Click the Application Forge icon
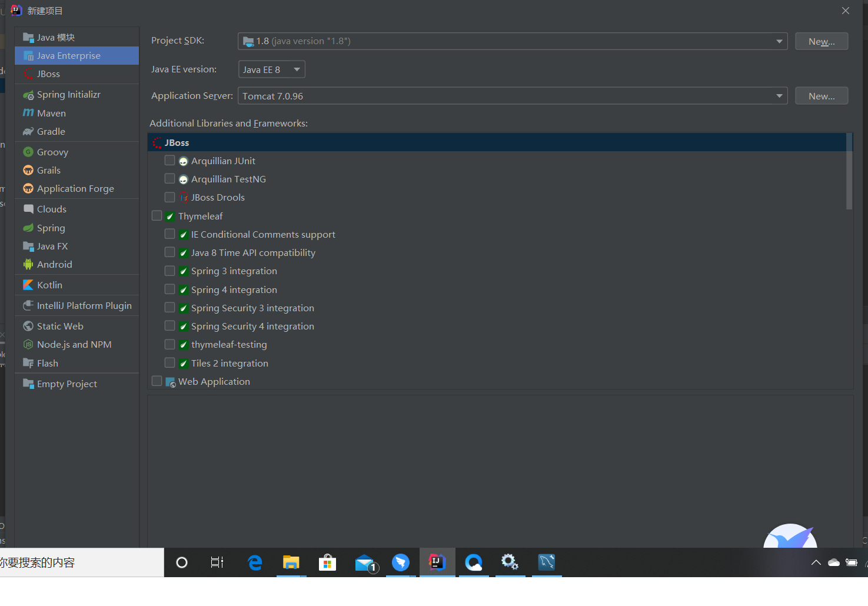The height and width of the screenshot is (606, 868). click(x=28, y=189)
